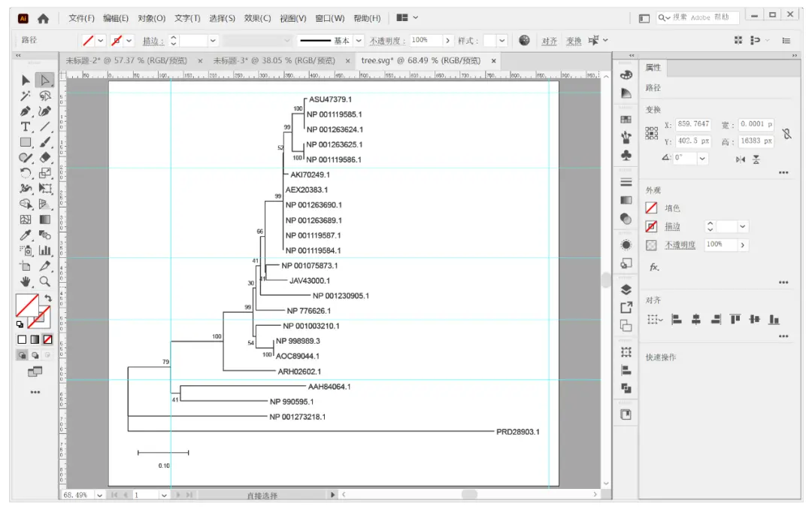Click the stroke swatch beside 描边 in Properties
Image resolution: width=812 pixels, height=510 pixels.
coord(651,226)
